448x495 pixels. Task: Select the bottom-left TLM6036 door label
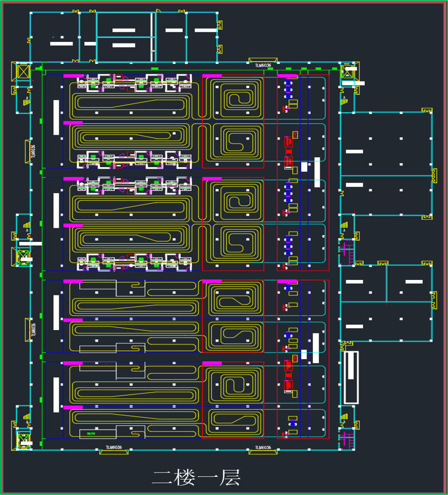[113, 448]
